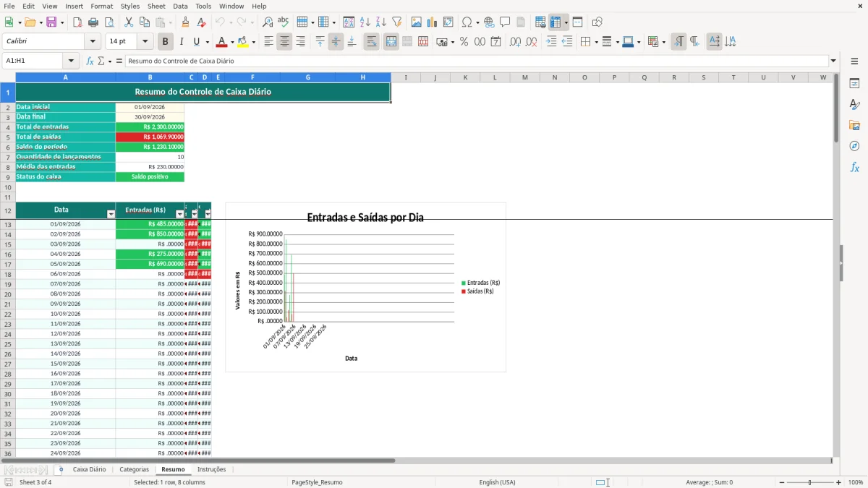Export directly as PDF

coord(77,22)
